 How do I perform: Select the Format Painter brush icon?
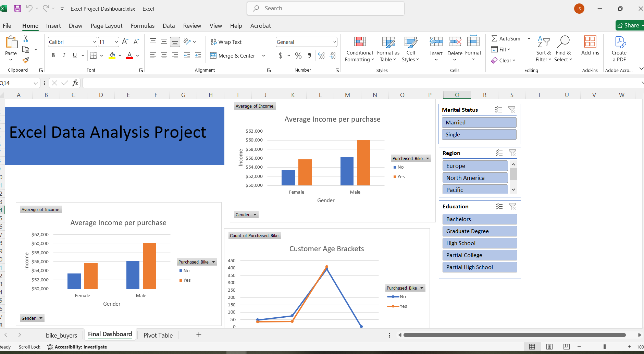point(26,60)
